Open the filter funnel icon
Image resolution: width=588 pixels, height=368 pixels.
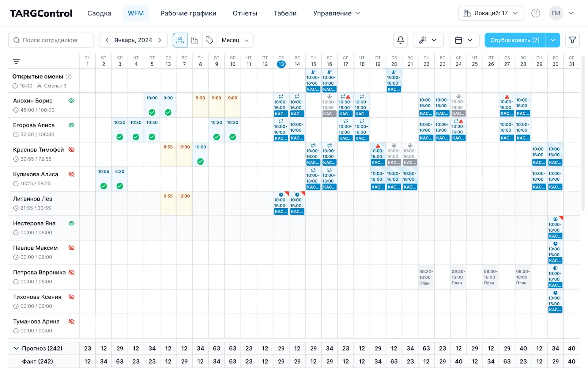tap(572, 40)
